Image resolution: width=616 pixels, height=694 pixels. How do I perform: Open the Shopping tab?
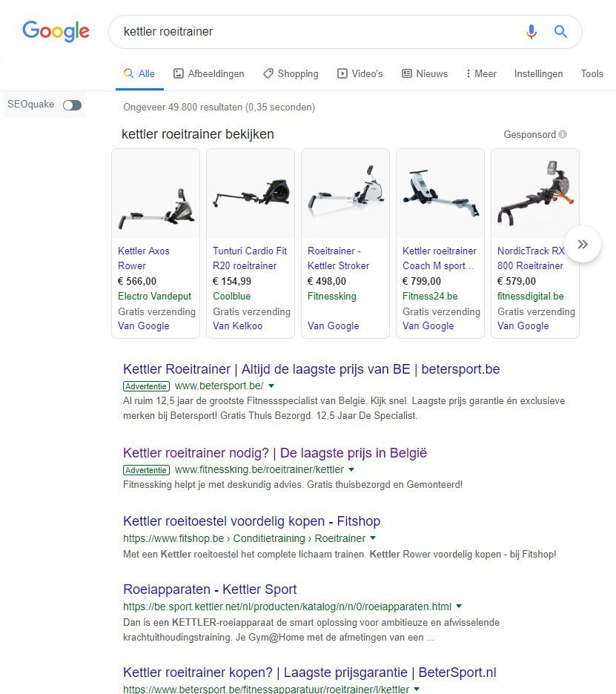(x=291, y=73)
